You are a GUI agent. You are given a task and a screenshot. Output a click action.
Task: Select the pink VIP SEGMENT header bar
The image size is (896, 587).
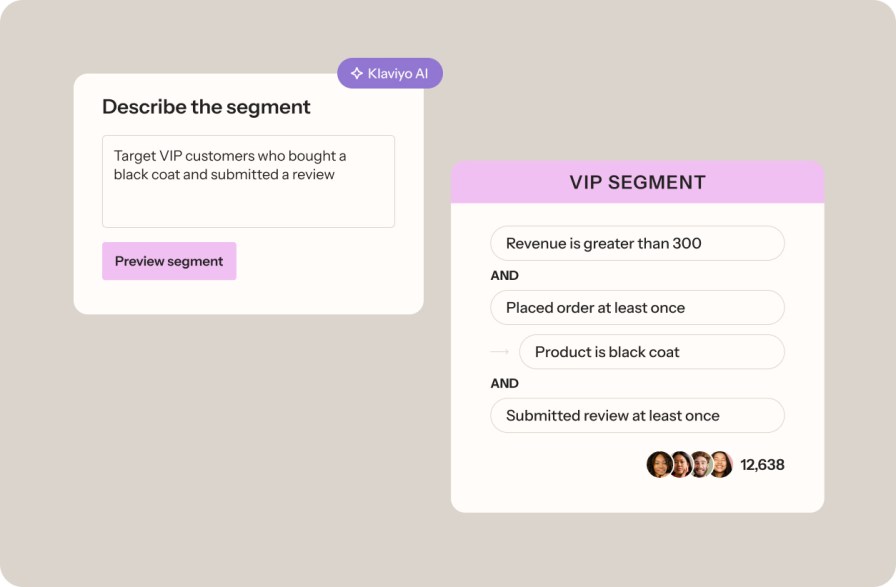click(637, 182)
